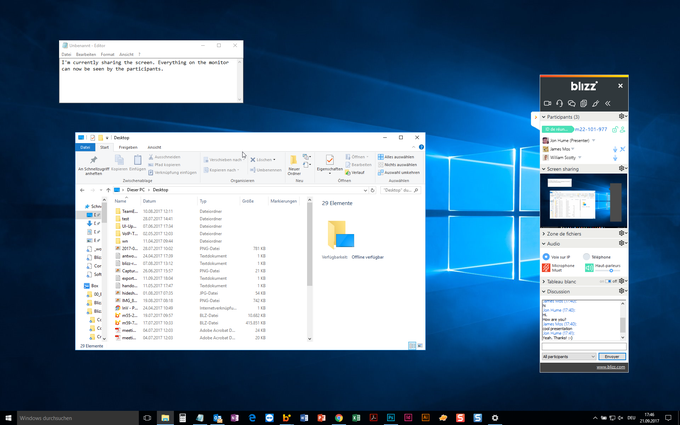The height and width of the screenshot is (425, 680).
Task: Collapse the Audio section
Action: [544, 244]
